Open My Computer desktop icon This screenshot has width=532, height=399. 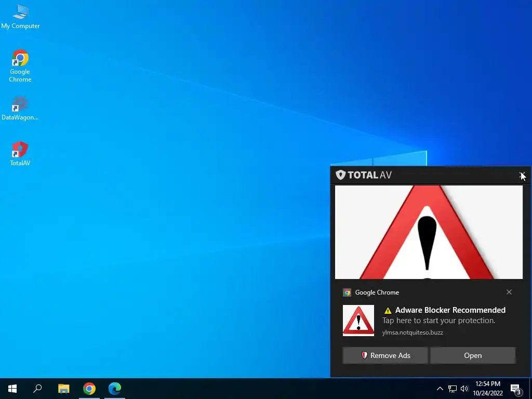coord(20,17)
